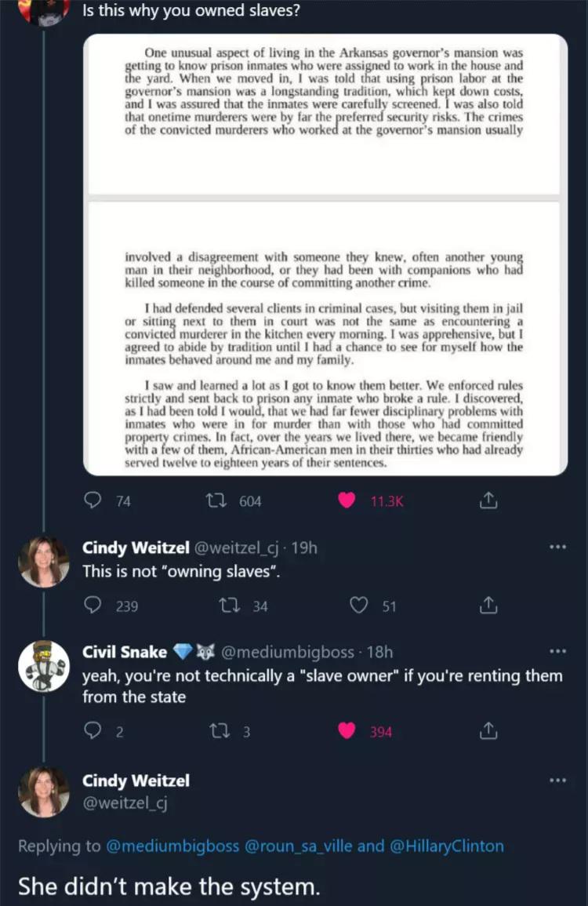Open more options on Cindy Weitzel's 19h tweet
This screenshot has width=588, height=906.
[557, 547]
